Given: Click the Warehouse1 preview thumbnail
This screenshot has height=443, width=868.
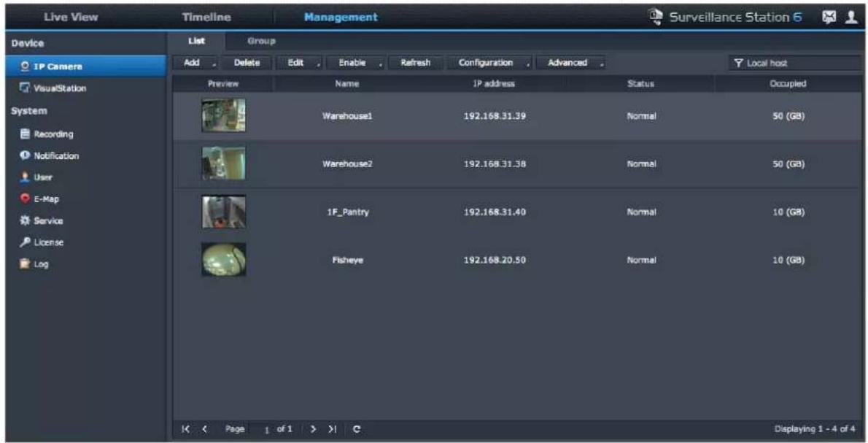Looking at the screenshot, I should 224,115.
